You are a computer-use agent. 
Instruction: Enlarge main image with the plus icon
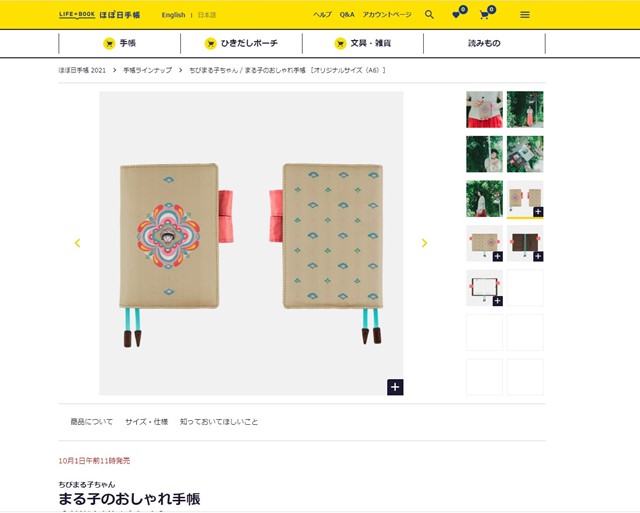click(395, 387)
